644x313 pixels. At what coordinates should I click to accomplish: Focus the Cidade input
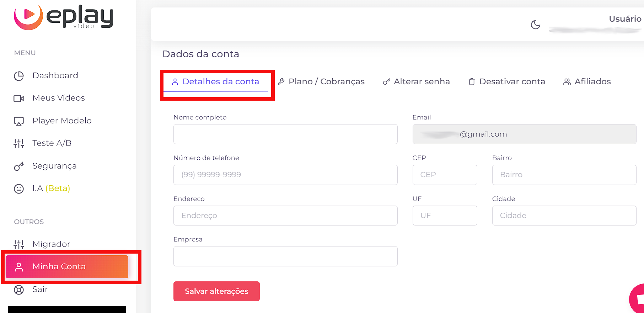pos(564,216)
